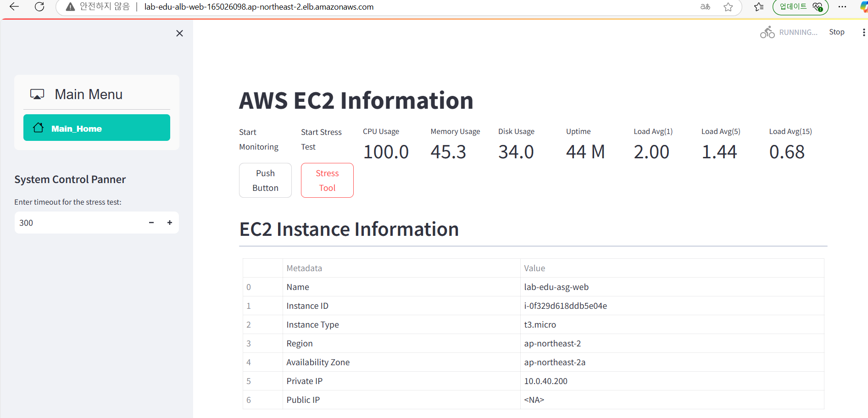Image resolution: width=868 pixels, height=418 pixels.
Task: Click the Metadata column header
Action: 401,268
